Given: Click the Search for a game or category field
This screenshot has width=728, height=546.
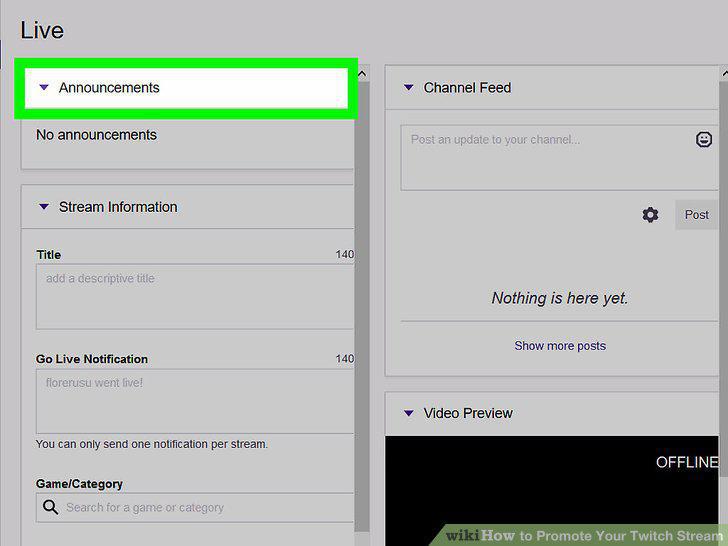Looking at the screenshot, I should point(195,507).
